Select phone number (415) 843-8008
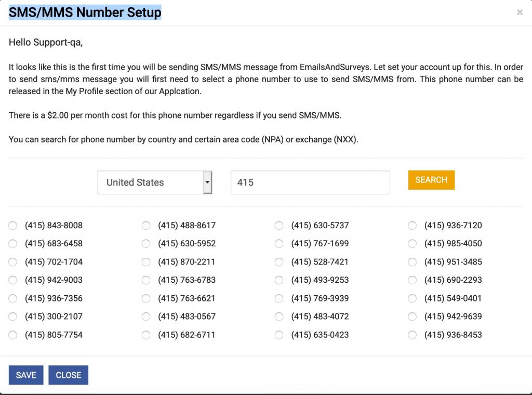 (13, 226)
